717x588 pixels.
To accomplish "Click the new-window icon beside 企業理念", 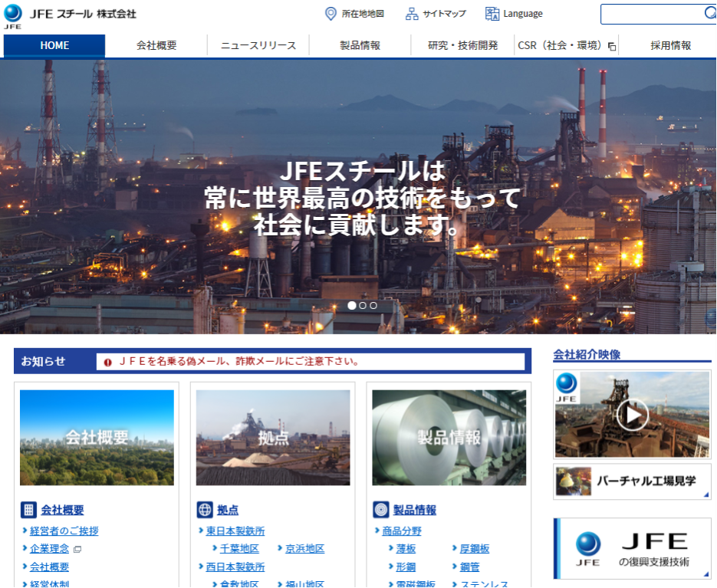I will (77, 549).
